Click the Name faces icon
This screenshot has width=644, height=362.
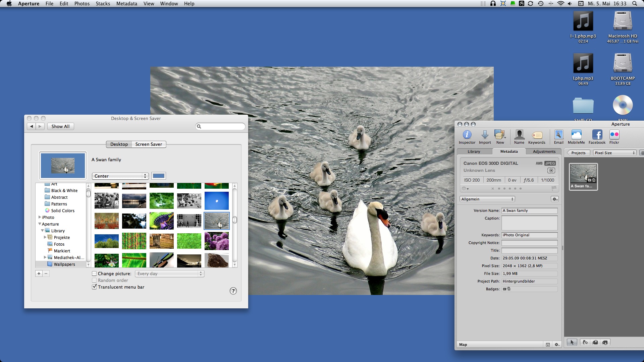click(519, 135)
